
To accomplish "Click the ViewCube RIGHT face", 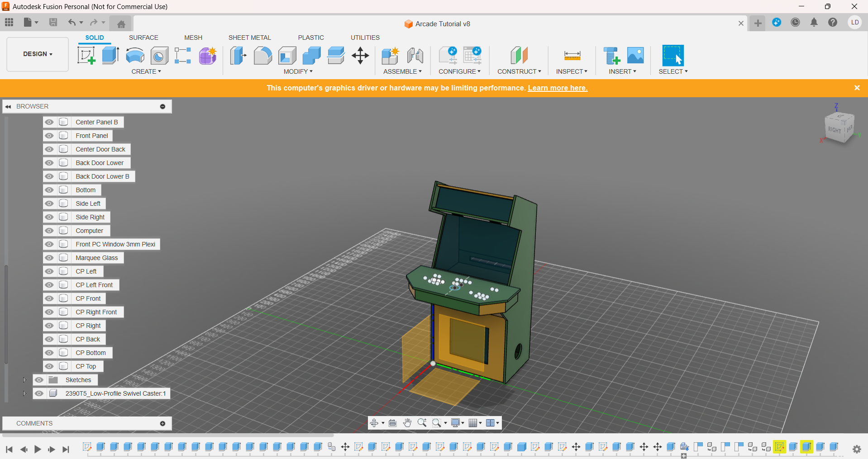I will (x=834, y=130).
